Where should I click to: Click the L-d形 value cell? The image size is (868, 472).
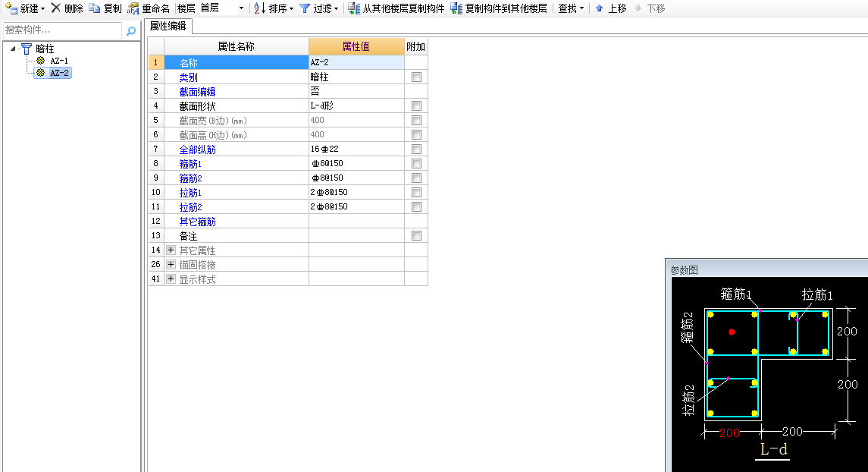coord(356,105)
